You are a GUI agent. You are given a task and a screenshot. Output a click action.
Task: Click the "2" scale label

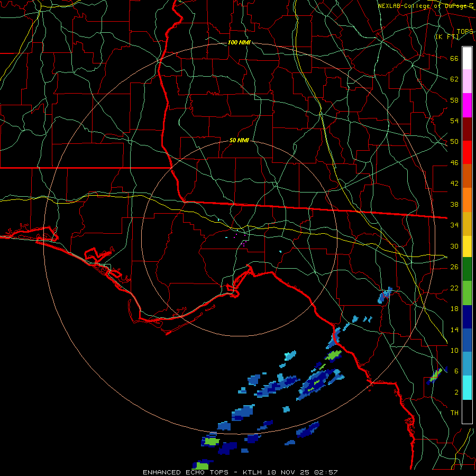click(x=456, y=392)
